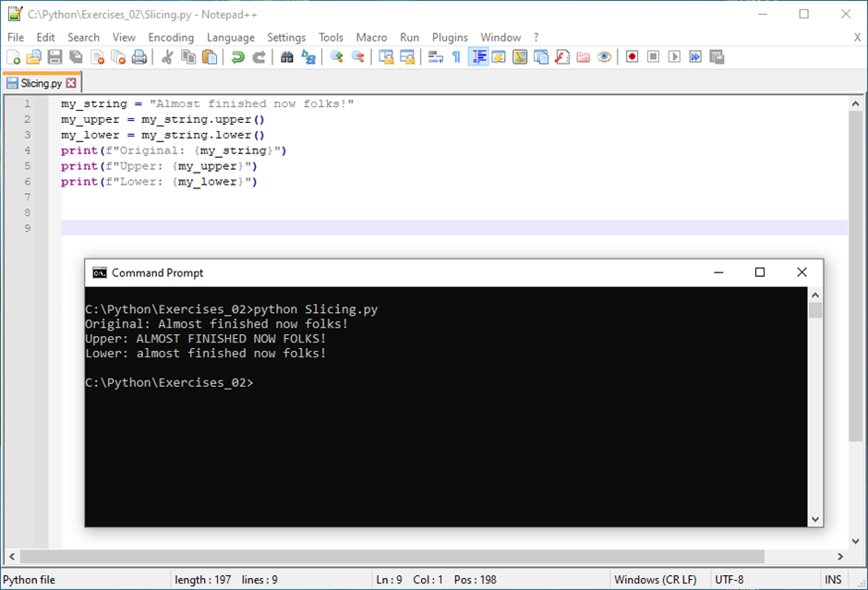Open Function List icon

point(561,57)
